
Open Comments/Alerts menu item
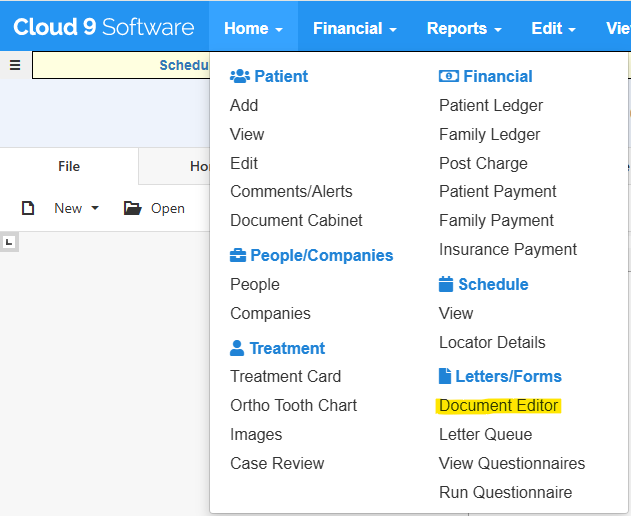pyautogui.click(x=291, y=192)
